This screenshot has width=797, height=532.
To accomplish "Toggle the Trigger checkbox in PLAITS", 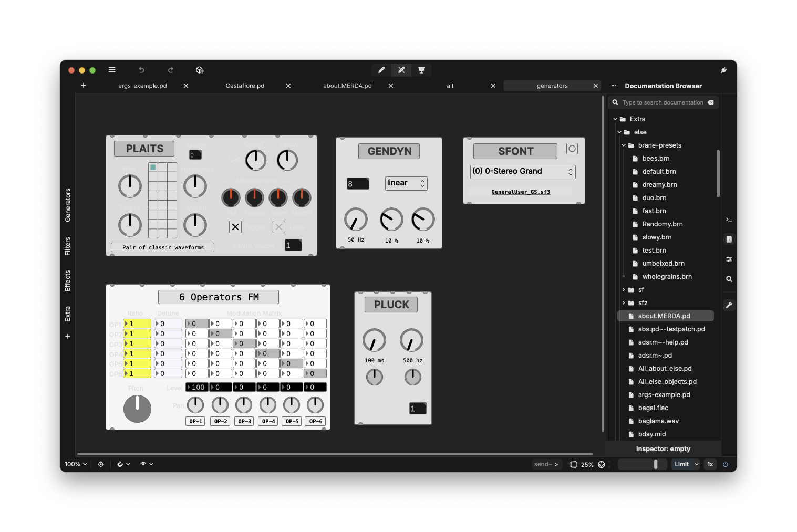I will click(x=235, y=227).
